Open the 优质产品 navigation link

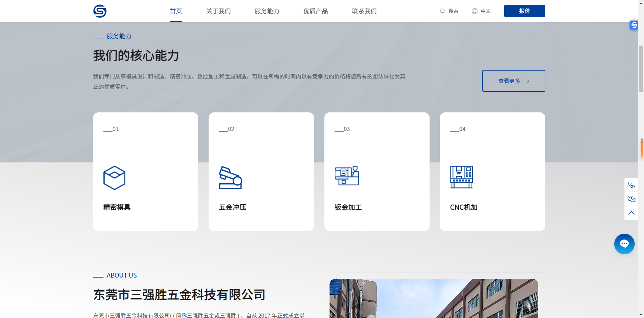tap(315, 11)
